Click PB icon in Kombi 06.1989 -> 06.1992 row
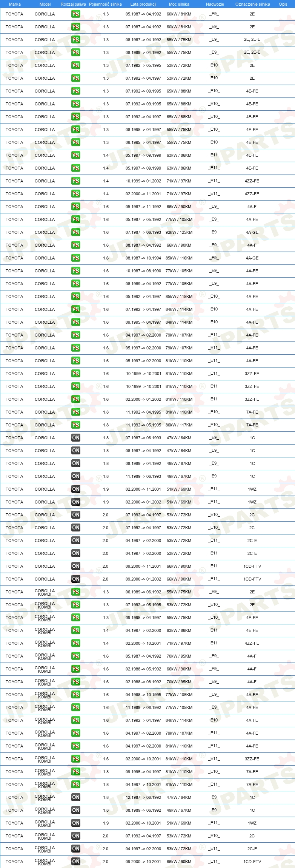 pos(76,592)
